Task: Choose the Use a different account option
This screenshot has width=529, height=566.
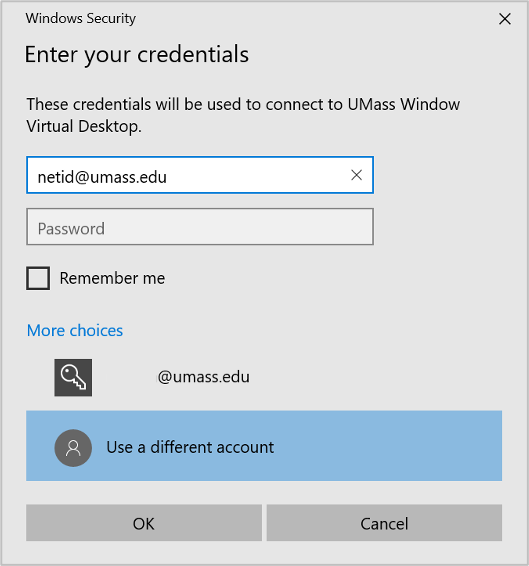Action: pyautogui.click(x=264, y=445)
